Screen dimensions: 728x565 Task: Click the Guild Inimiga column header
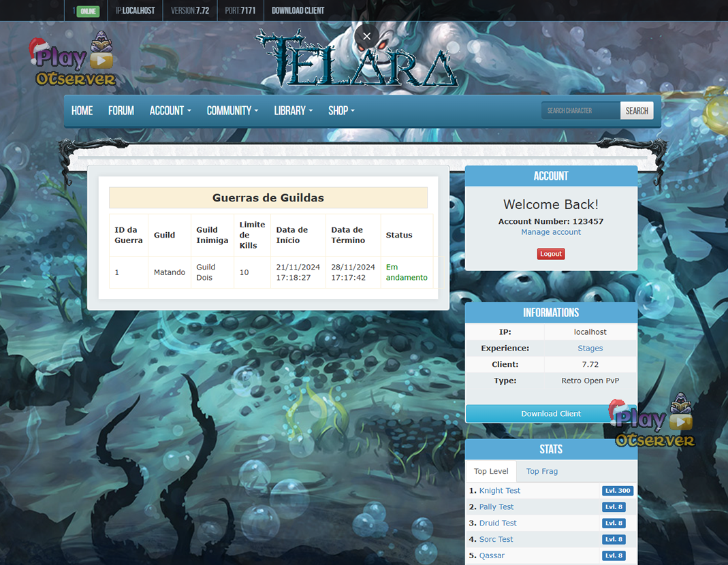212,235
